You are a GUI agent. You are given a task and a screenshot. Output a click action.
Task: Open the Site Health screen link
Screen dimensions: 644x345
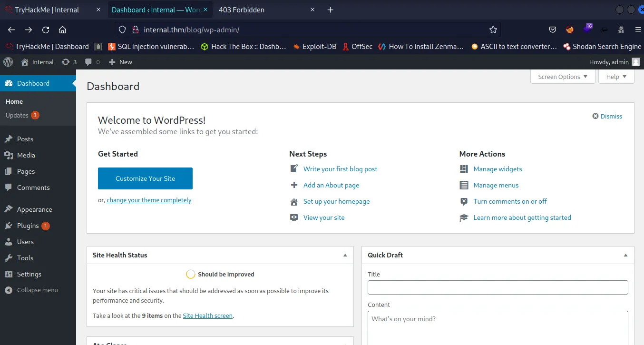pos(207,315)
